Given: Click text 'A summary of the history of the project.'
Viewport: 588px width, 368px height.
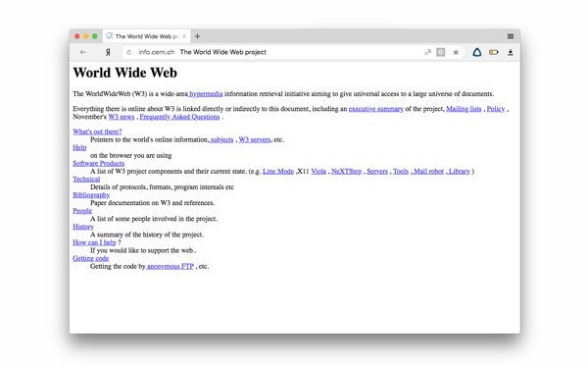Looking at the screenshot, I should 147,235.
